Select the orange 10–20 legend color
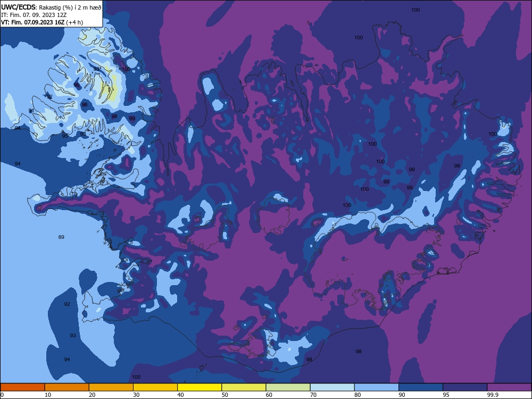 [67, 387]
